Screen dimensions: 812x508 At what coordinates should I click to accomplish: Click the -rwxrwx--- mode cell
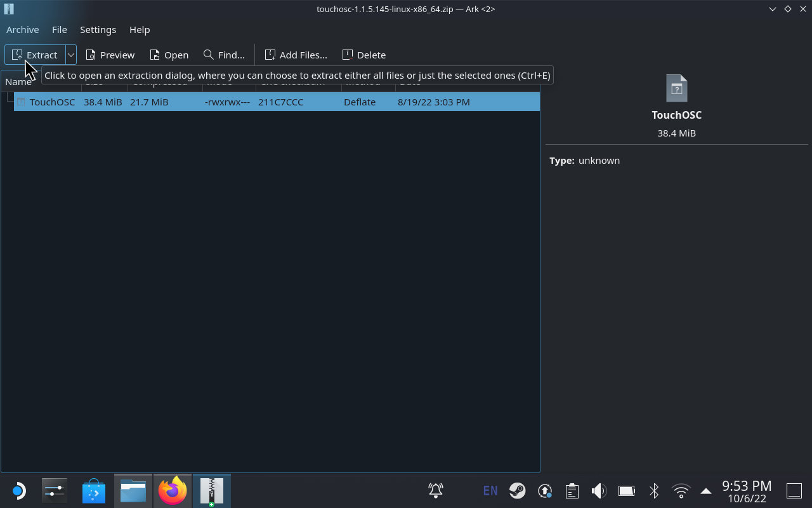[227, 102]
